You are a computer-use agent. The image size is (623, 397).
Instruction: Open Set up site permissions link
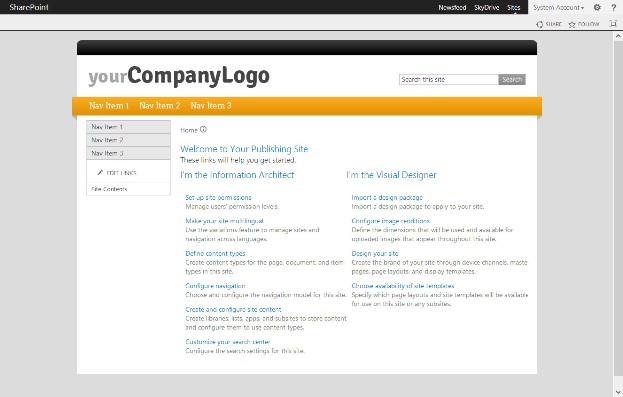point(218,198)
